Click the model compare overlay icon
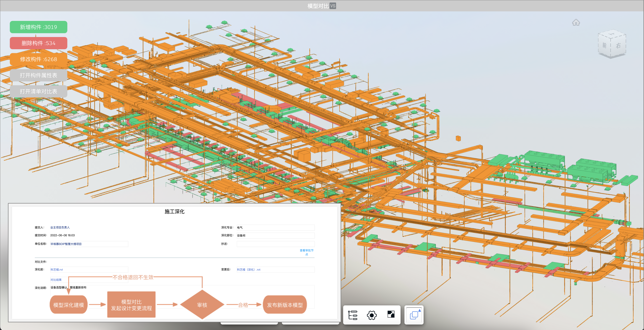 click(x=414, y=315)
